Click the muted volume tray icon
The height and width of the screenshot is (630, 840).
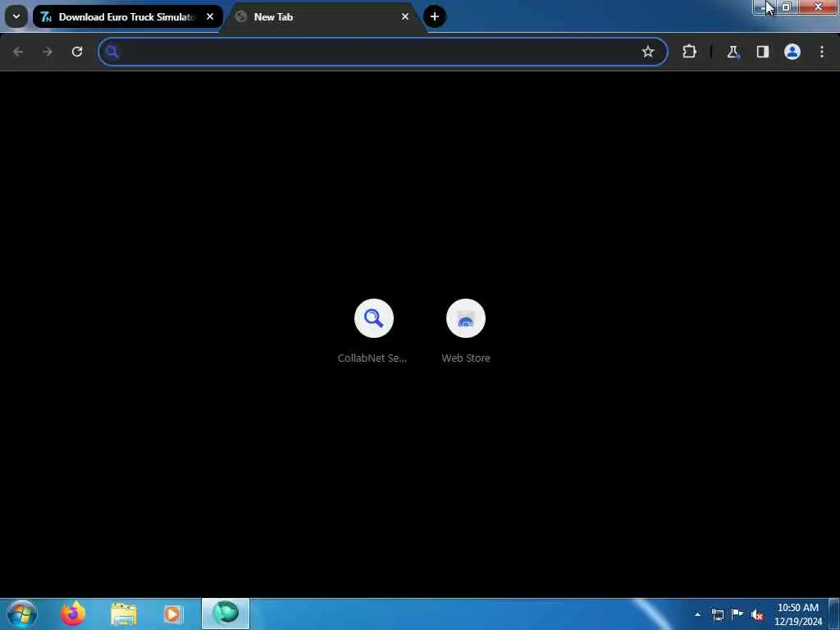pos(756,614)
